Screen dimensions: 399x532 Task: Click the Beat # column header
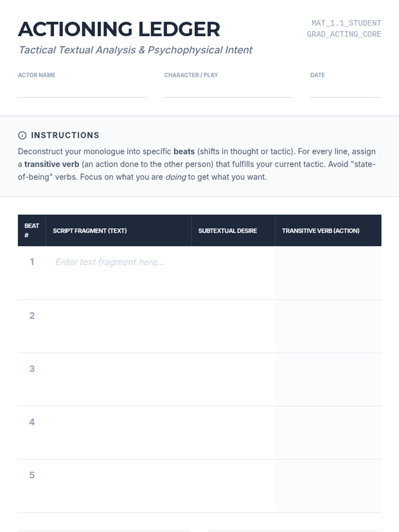[32, 230]
